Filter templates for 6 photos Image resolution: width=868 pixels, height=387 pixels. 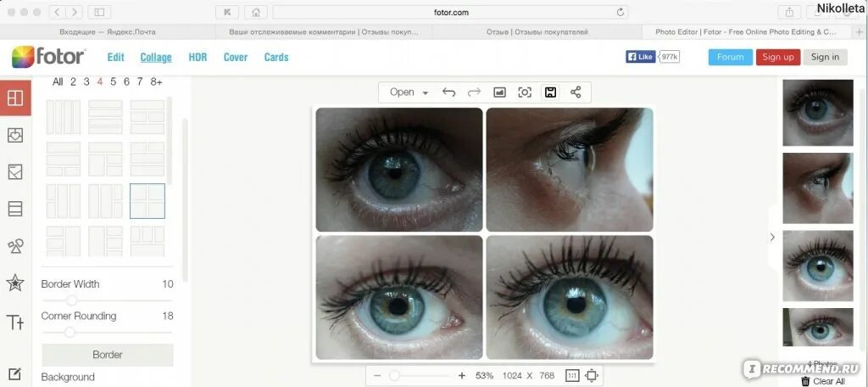[x=126, y=82]
